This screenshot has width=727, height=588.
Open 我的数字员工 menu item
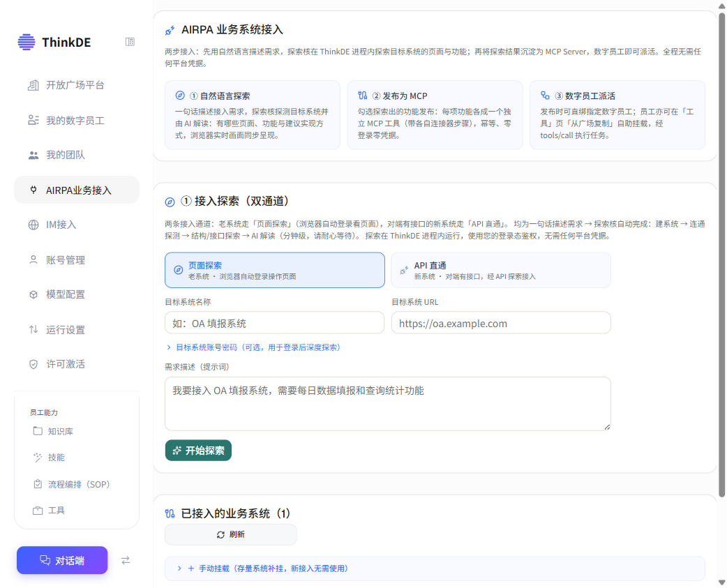[x=77, y=121]
